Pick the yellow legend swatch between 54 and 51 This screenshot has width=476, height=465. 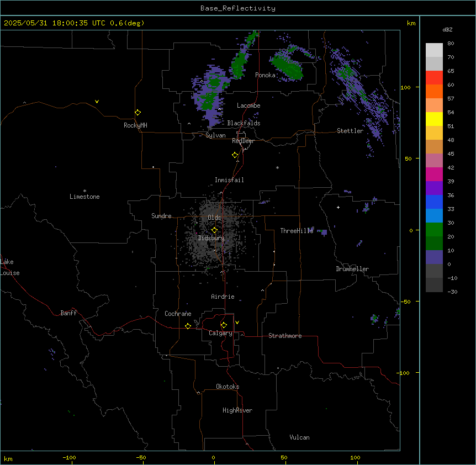coord(434,119)
